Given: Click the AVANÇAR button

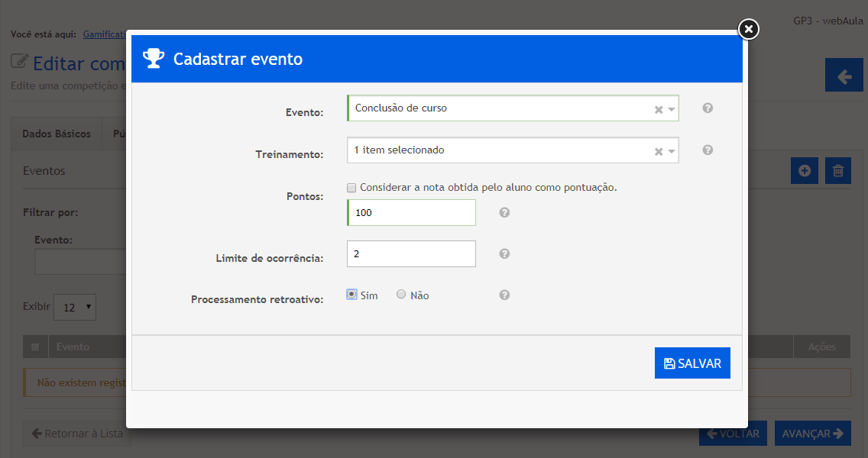Looking at the screenshot, I should tap(812, 434).
